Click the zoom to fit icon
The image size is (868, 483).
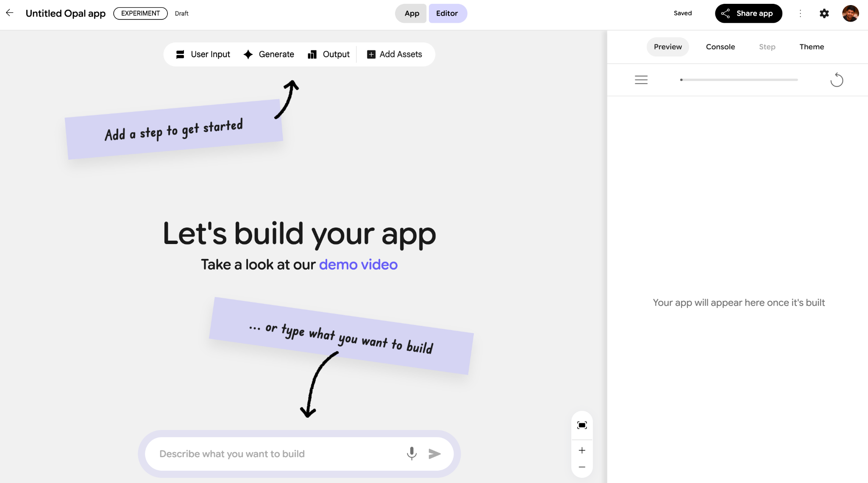[582, 425]
